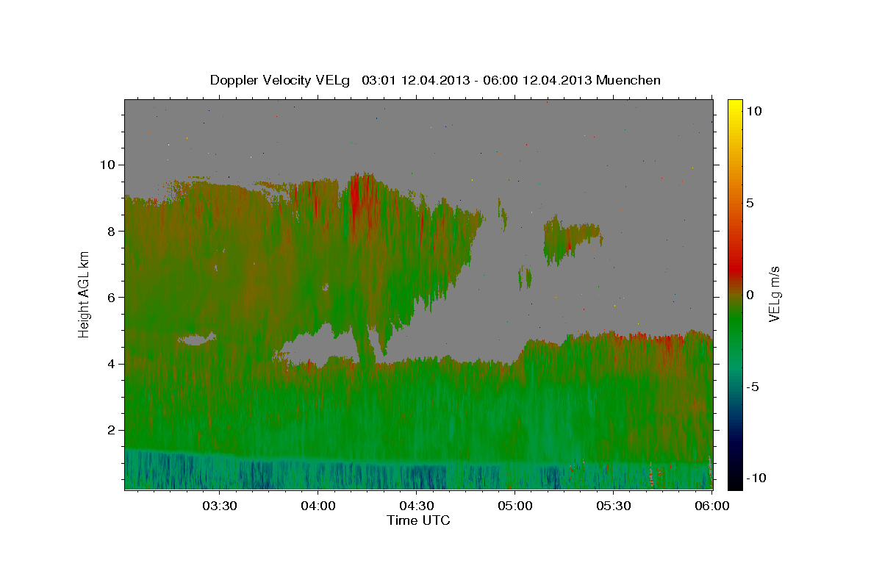Viewport: 882px width, 588px height.
Task: Click the 04:30 time tick label
Action: click(416, 506)
